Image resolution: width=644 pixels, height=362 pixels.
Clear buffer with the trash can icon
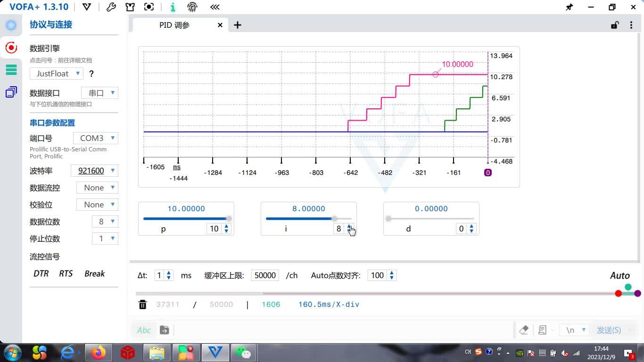coord(143,304)
